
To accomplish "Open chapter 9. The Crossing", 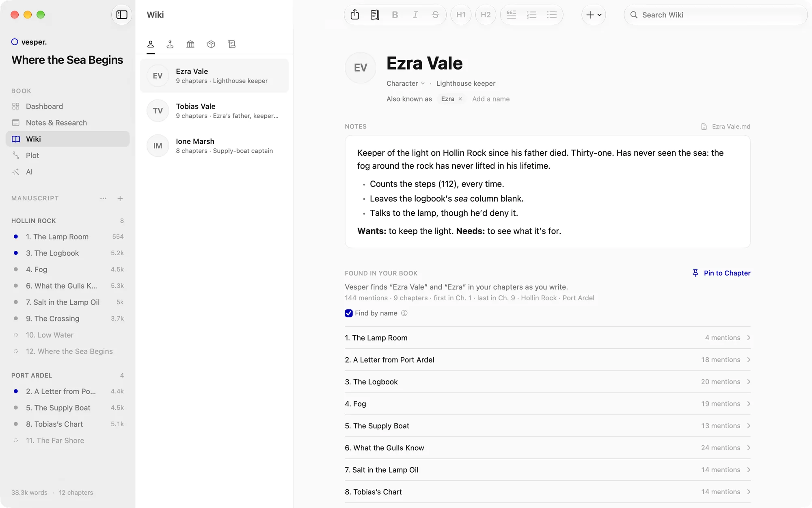I will coord(68,319).
